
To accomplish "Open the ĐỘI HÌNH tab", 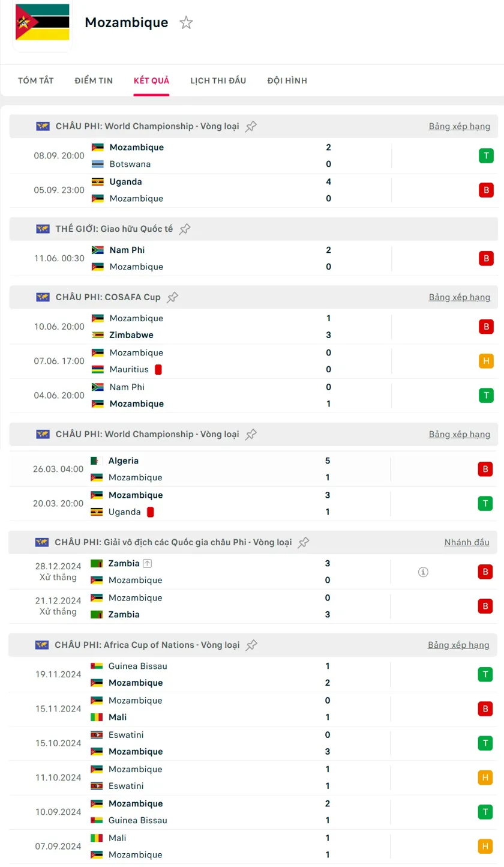I will coord(287,80).
